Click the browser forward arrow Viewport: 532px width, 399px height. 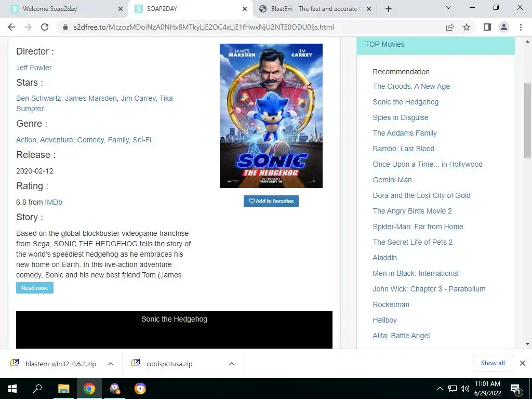pos(28,27)
